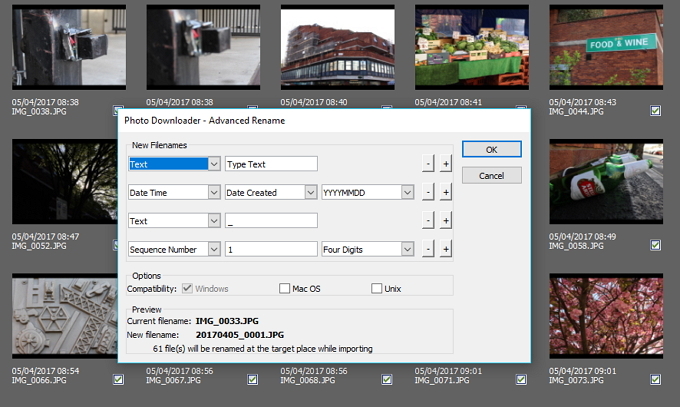Click the Type Text input field
Image resolution: width=680 pixels, height=407 pixels.
271,164
